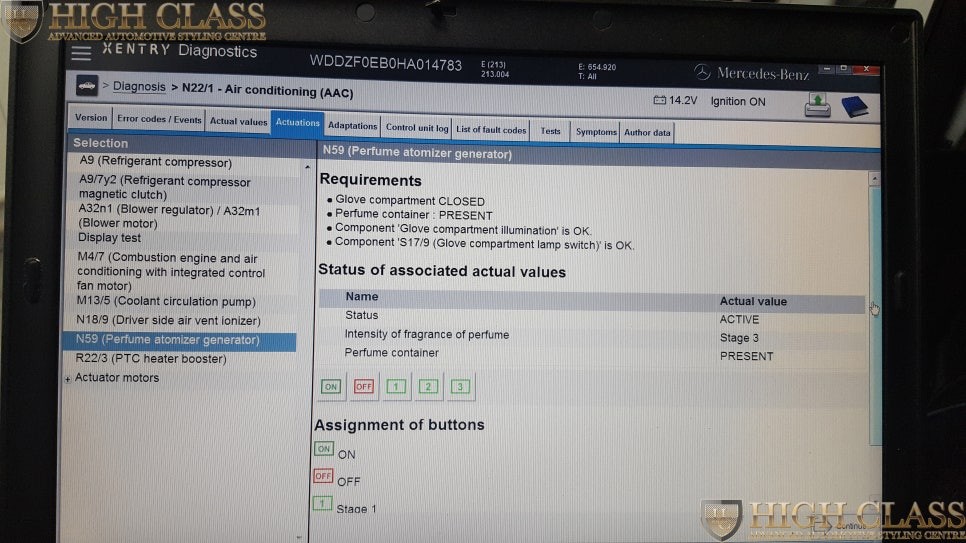
Task: Click right panel vertical scrollbar
Action: pos(875,310)
